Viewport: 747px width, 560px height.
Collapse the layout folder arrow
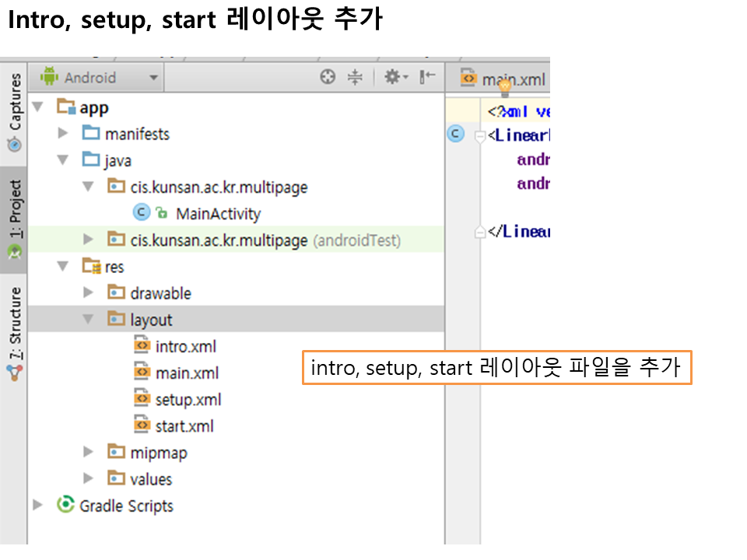coord(88,320)
